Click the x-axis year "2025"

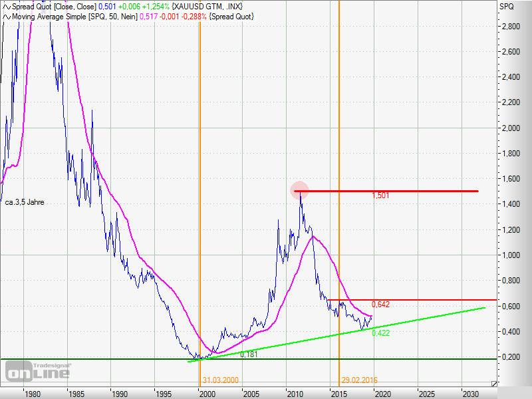[427, 394]
